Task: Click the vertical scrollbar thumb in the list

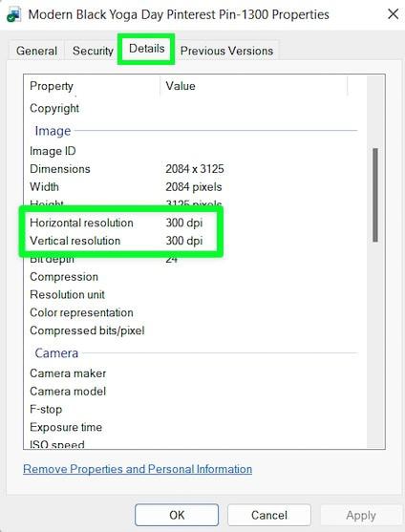Action: click(375, 195)
